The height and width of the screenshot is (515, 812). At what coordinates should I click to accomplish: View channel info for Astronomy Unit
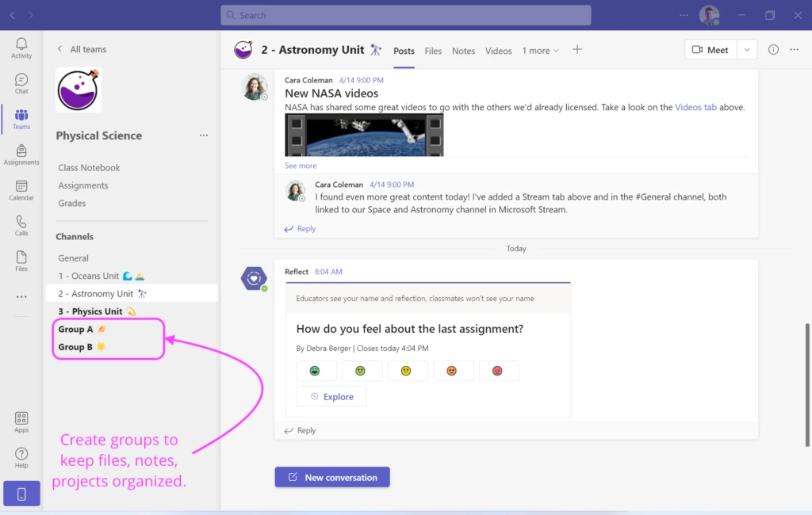pos(773,49)
